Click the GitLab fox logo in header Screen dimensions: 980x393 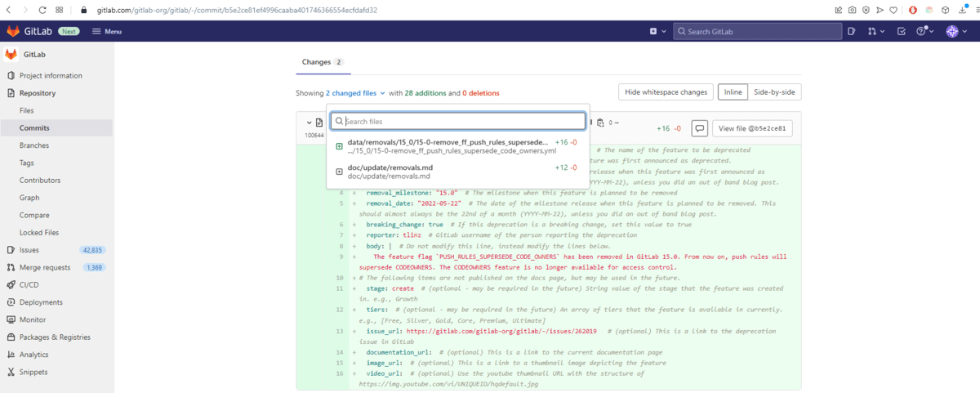(x=14, y=31)
